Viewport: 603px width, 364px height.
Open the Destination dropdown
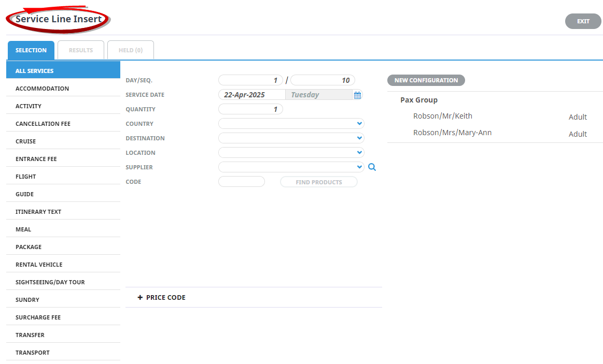point(291,138)
